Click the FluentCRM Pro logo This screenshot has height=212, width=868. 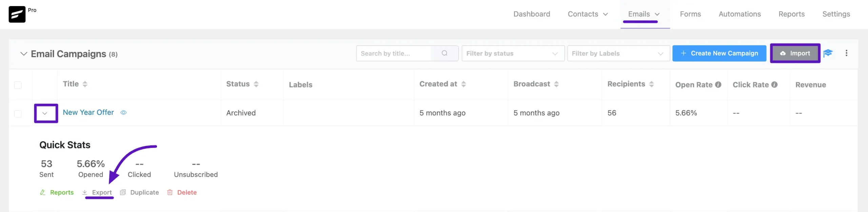tap(17, 14)
